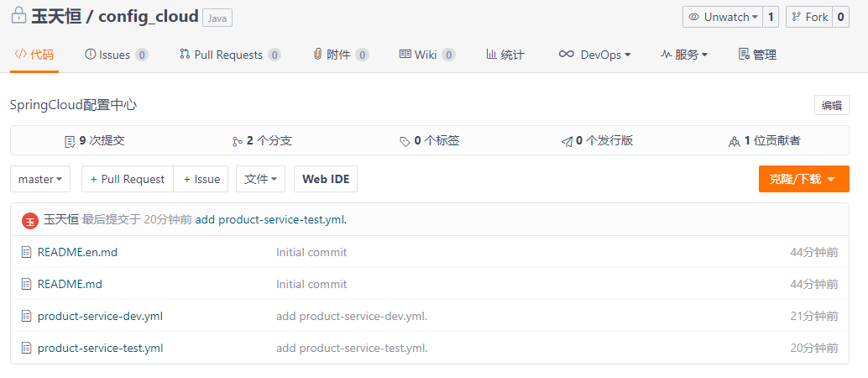Open the config_cloud repository name link

(x=149, y=16)
